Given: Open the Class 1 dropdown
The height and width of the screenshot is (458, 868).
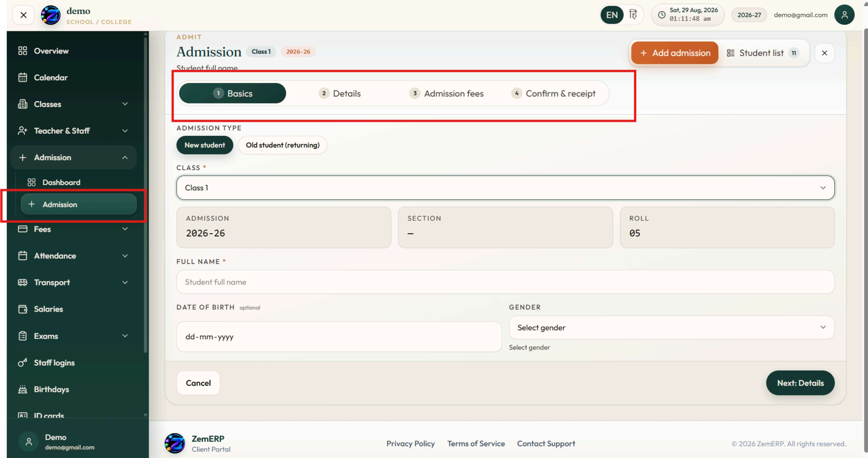Looking at the screenshot, I should (x=505, y=188).
